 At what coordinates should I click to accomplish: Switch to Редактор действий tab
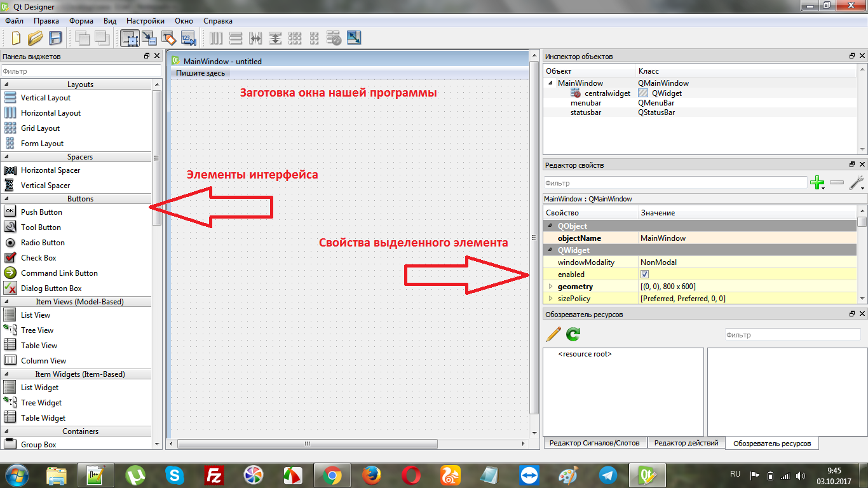pos(686,443)
